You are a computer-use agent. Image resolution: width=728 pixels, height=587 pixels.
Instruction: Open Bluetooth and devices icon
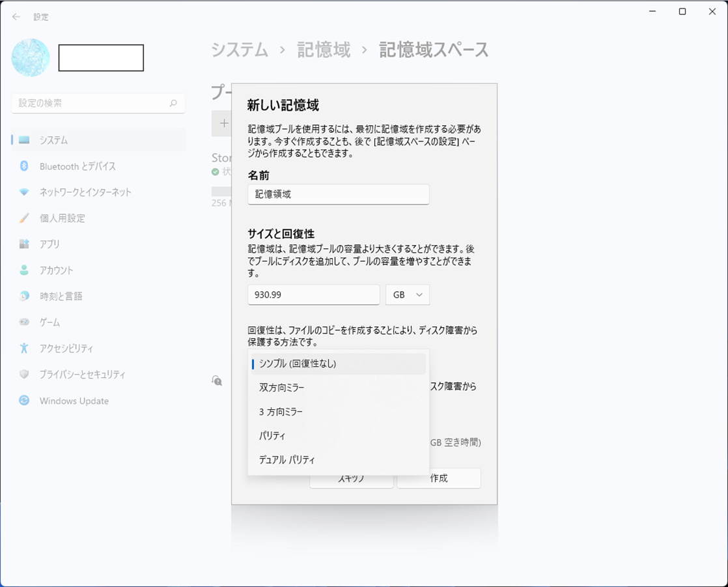pyautogui.click(x=24, y=166)
